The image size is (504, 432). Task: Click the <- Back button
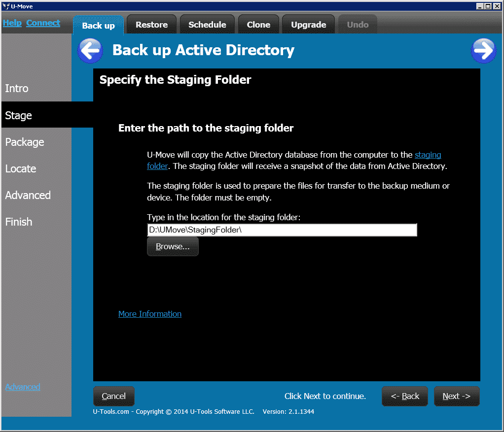(x=405, y=396)
